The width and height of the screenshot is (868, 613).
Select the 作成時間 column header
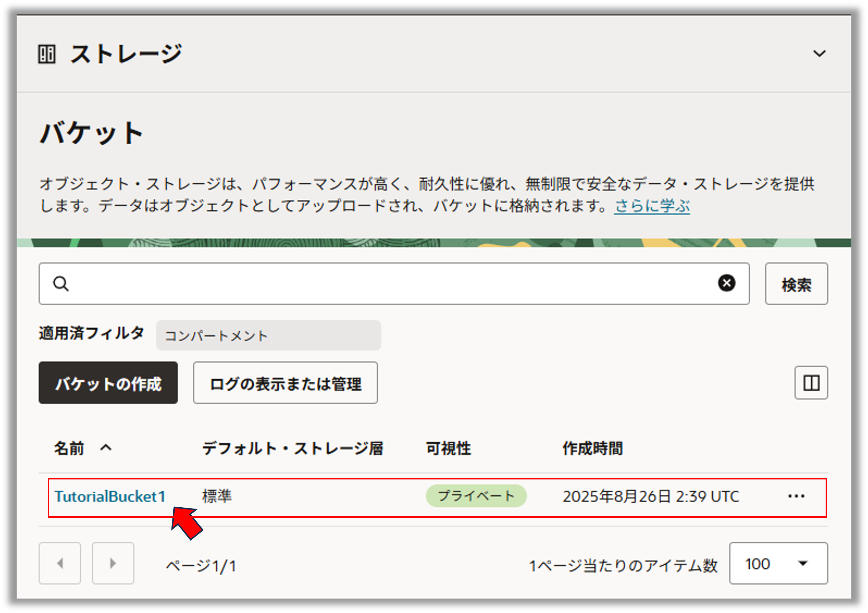(592, 448)
